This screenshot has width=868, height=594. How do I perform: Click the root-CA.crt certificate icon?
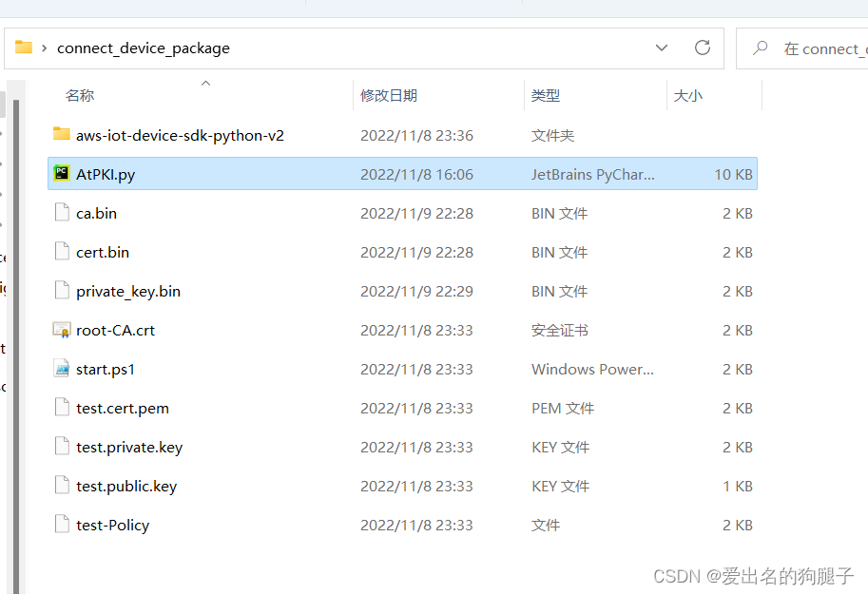62,330
